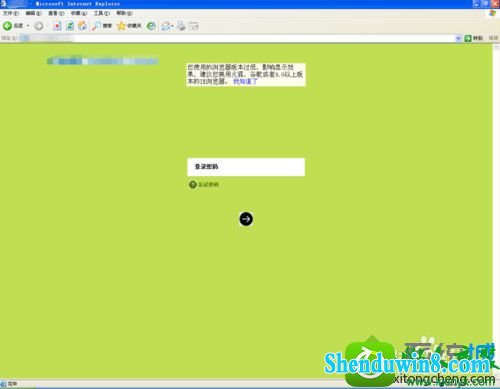Click the IE icon in title bar

(x=3, y=4)
